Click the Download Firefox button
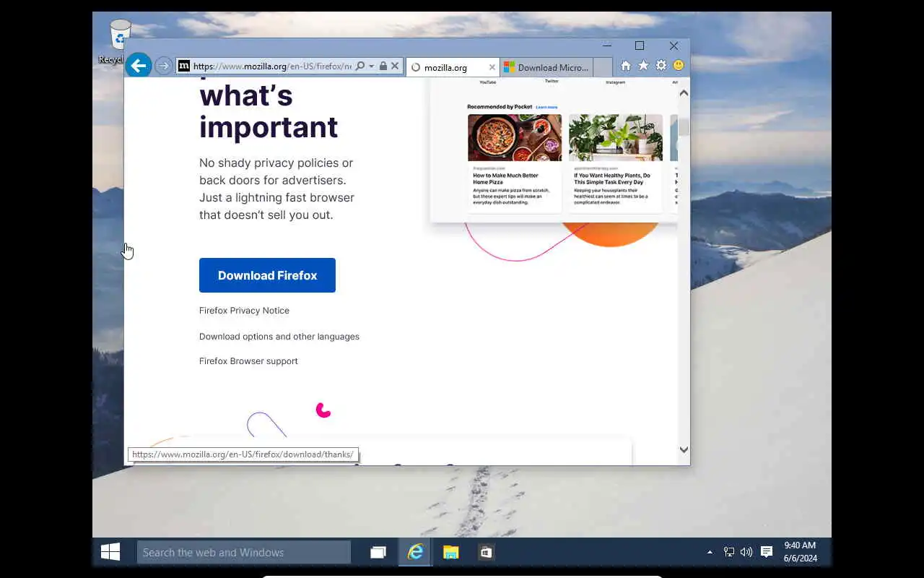Image resolution: width=924 pixels, height=578 pixels. 267,275
